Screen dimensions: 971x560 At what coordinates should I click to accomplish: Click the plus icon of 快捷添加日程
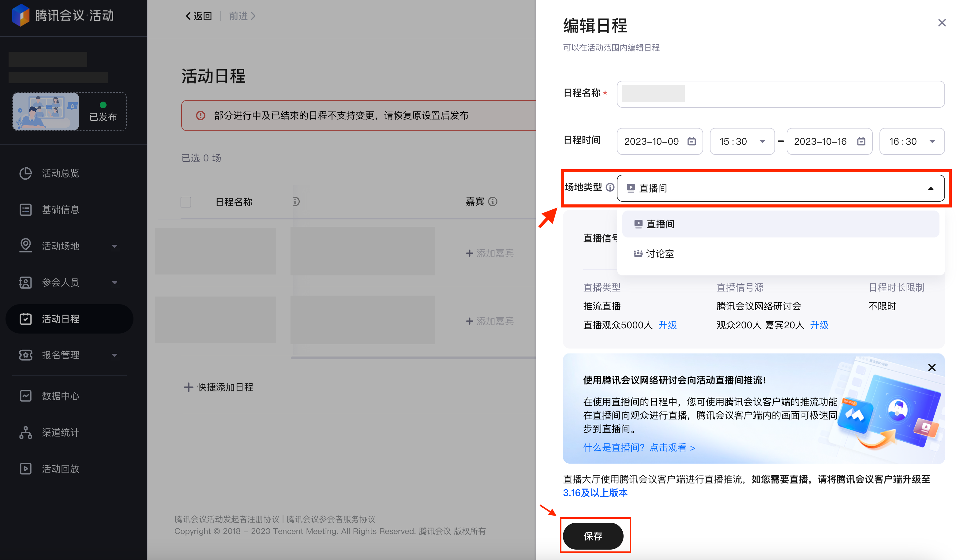(188, 387)
